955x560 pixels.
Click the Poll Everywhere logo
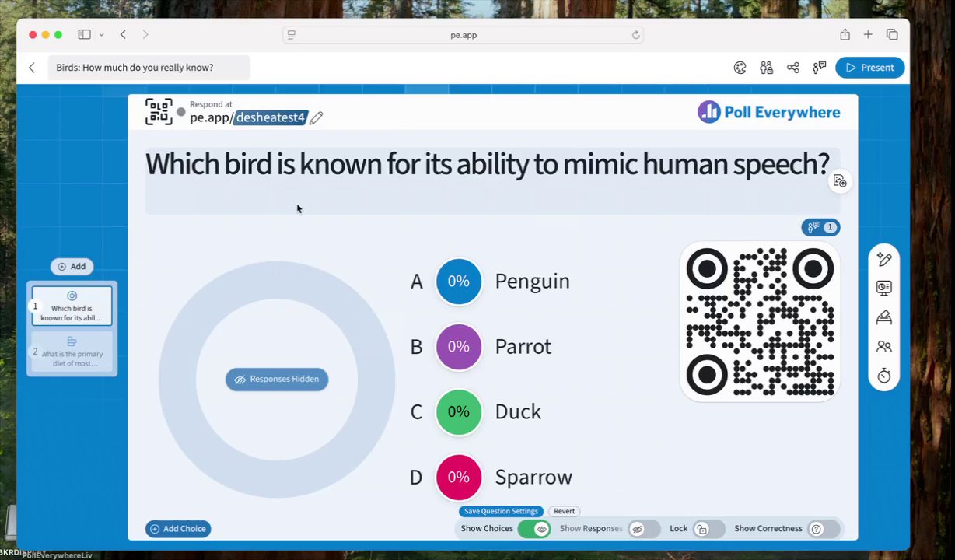pyautogui.click(x=768, y=112)
